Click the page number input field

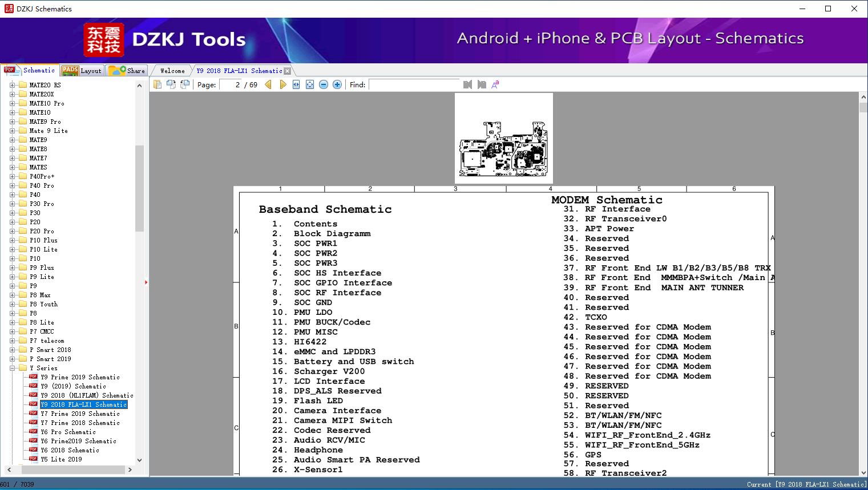coord(231,84)
